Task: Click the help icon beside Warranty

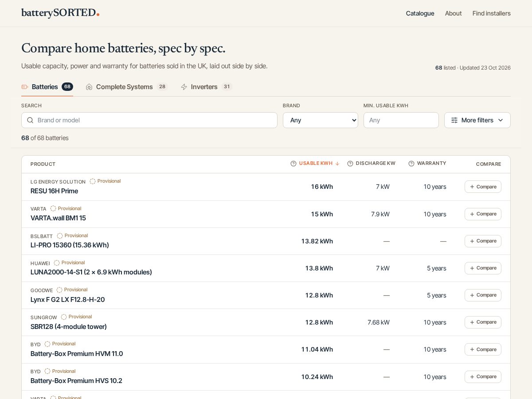Action: [x=411, y=164]
